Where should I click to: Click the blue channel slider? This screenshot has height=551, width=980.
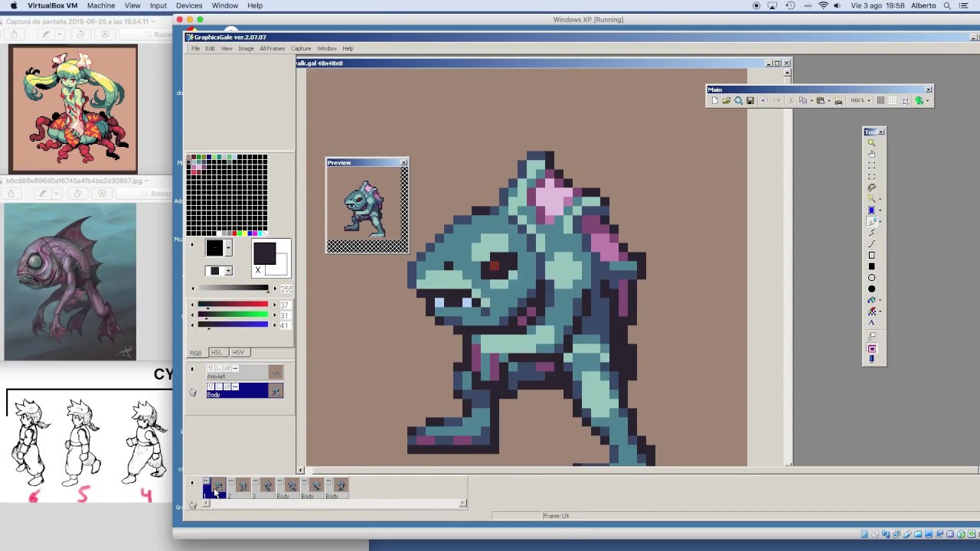233,324
